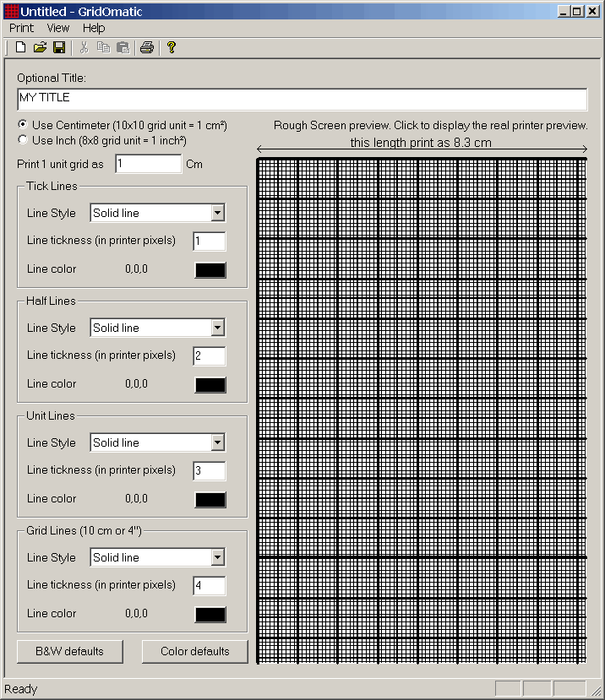Click the Open file folder icon

pos(40,47)
